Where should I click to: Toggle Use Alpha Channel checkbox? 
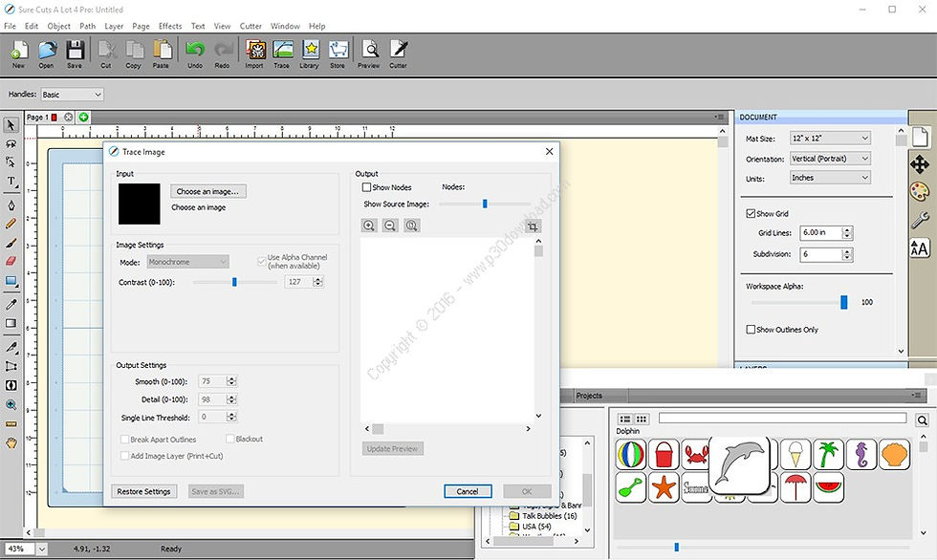(x=262, y=262)
